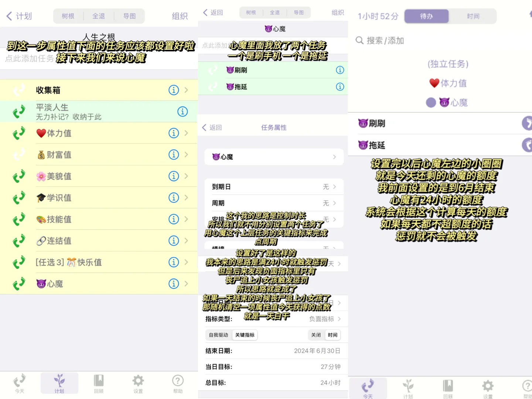Viewport: 532px width, 399px height.
Task: Expand the 到期日 row
Action: [273, 187]
